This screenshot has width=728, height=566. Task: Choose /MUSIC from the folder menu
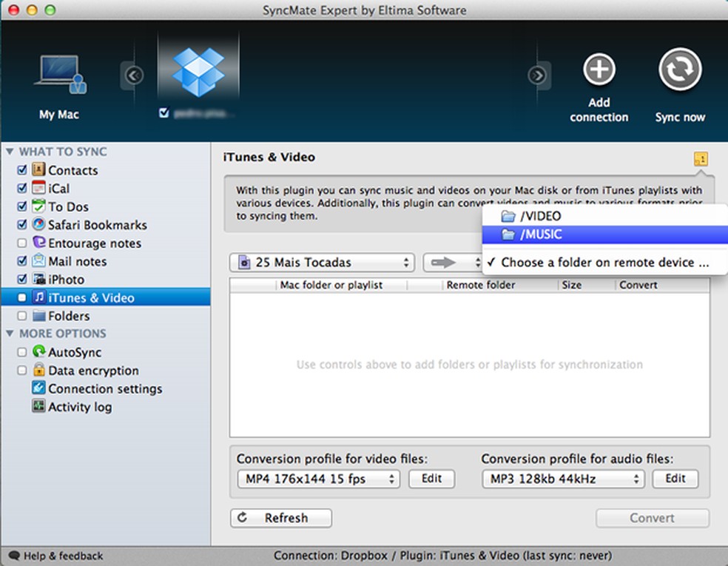pyautogui.click(x=604, y=235)
